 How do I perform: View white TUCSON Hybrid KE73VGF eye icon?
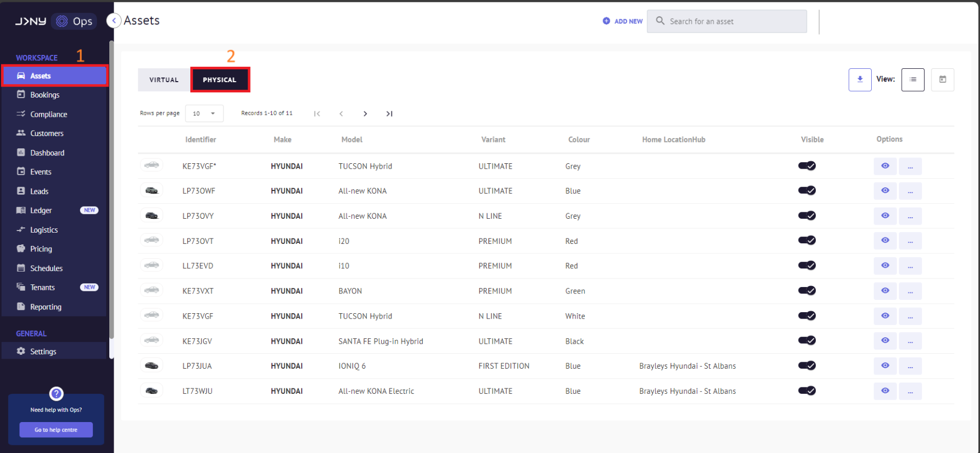tap(885, 316)
